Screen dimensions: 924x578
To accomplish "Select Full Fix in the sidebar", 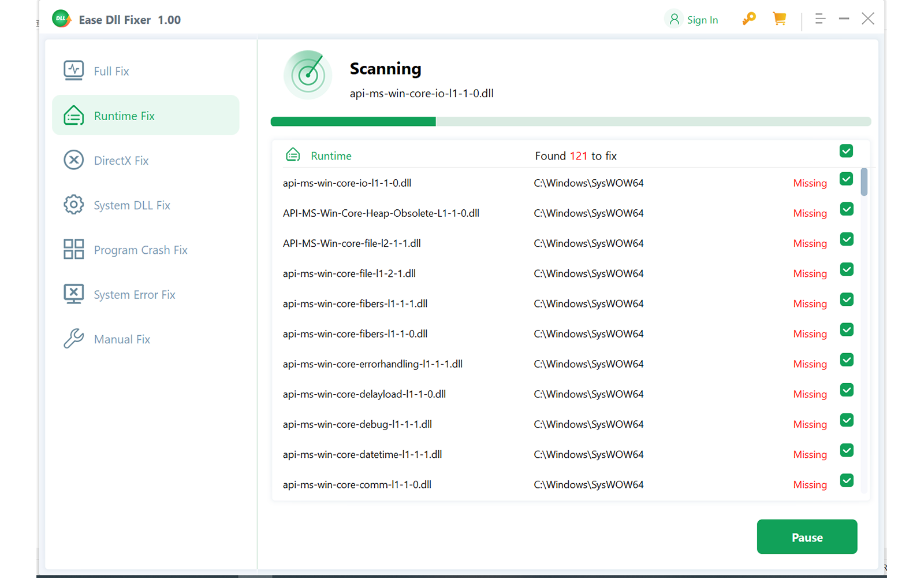I will coord(146,71).
